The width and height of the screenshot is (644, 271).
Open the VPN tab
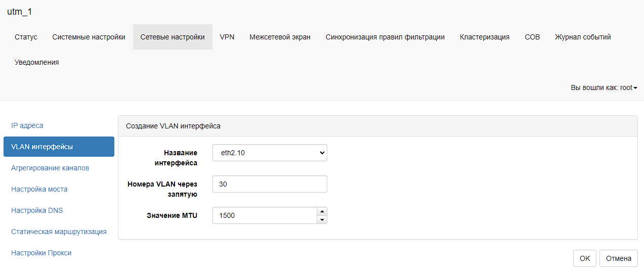[x=227, y=37]
